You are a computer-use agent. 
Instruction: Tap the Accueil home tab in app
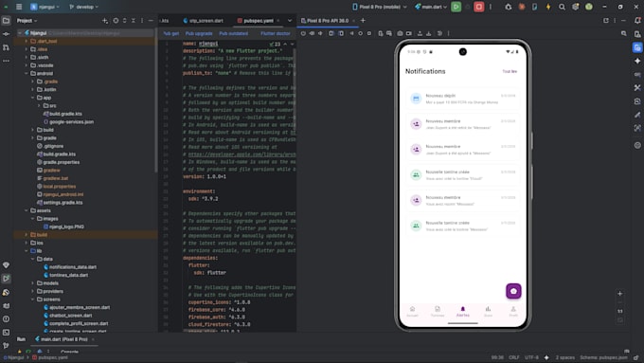click(412, 312)
